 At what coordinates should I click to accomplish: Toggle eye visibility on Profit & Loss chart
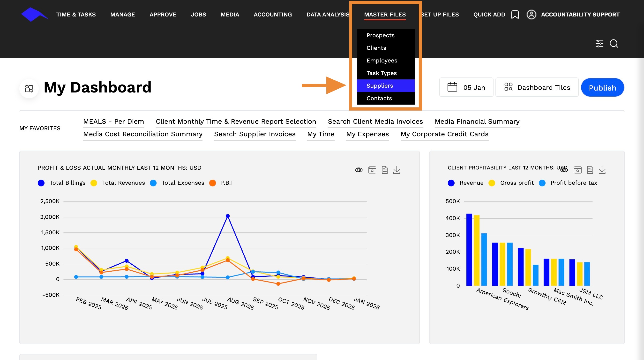point(359,170)
